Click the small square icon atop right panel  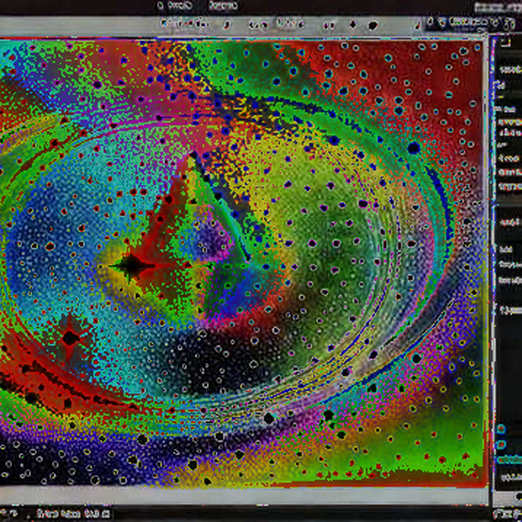click(506, 42)
